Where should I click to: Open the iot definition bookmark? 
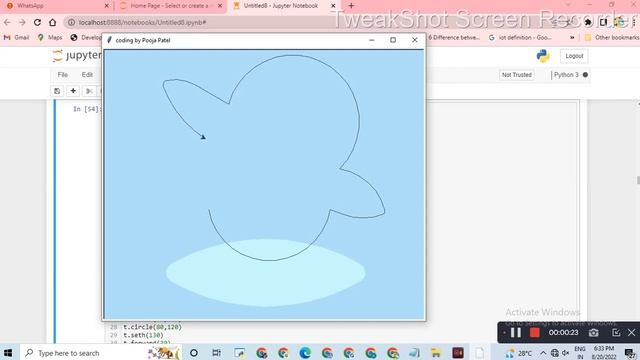pyautogui.click(x=520, y=37)
